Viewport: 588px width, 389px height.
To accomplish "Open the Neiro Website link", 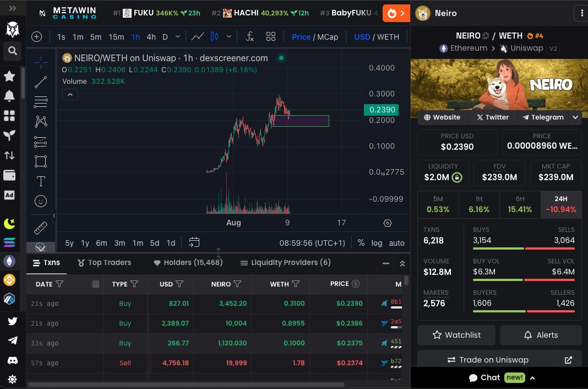I will click(x=442, y=117).
